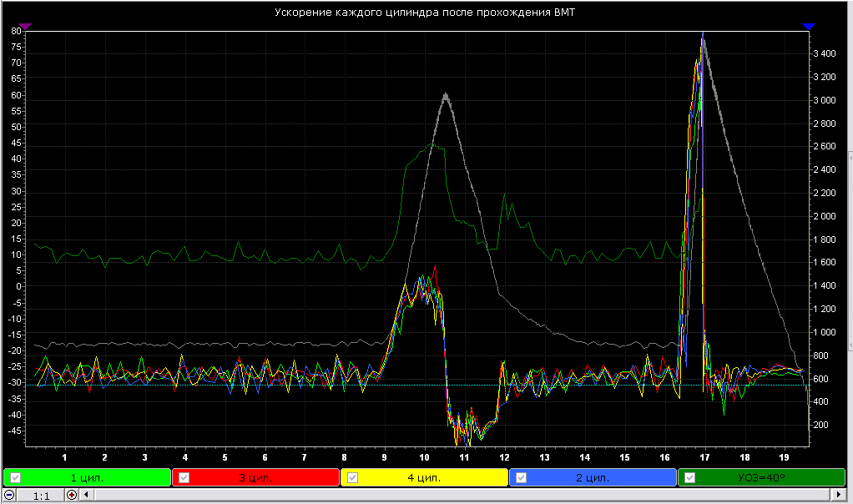Viewport: 853px width, 504px height.
Task: Click the scrollbar left arrow
Action: 85,495
